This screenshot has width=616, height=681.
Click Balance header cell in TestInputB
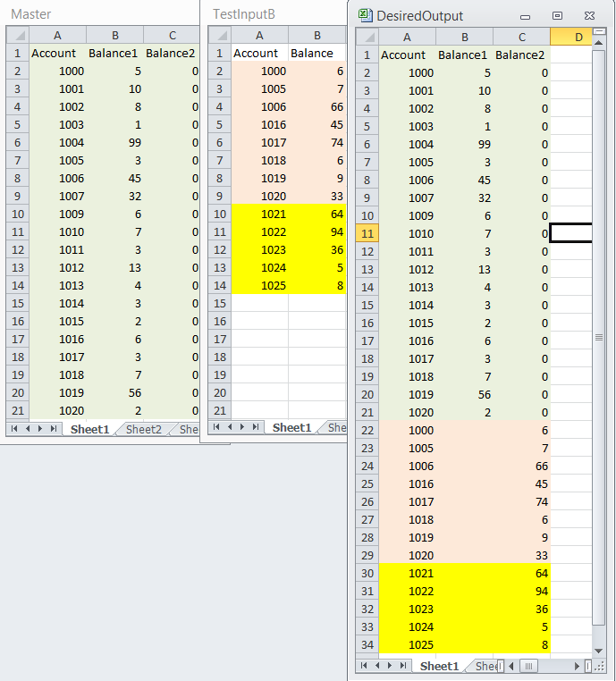(x=317, y=53)
